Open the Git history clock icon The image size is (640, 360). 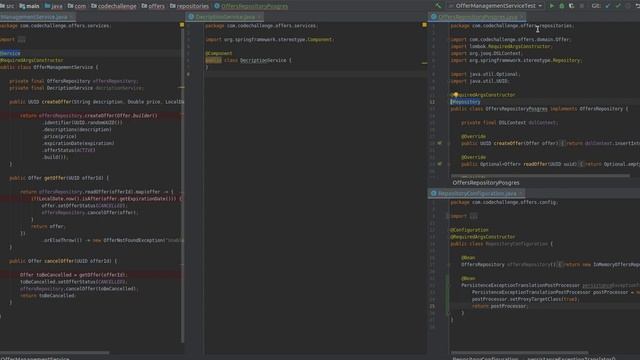pyautogui.click(x=628, y=6)
